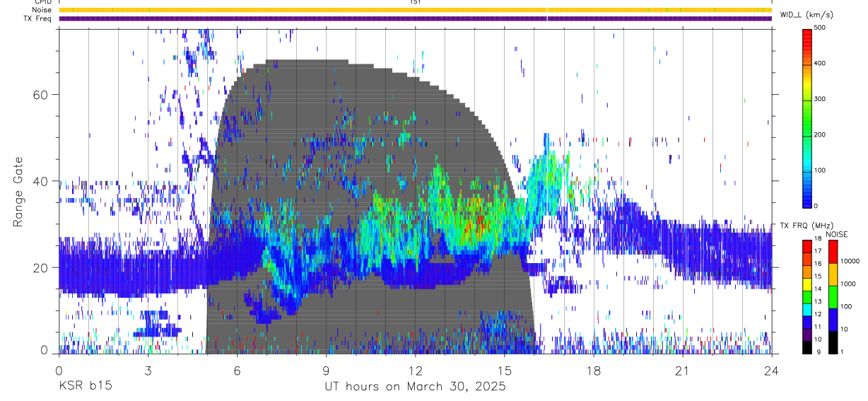Click the 6 tick on UT hours axis
868x401 pixels.
point(237,370)
